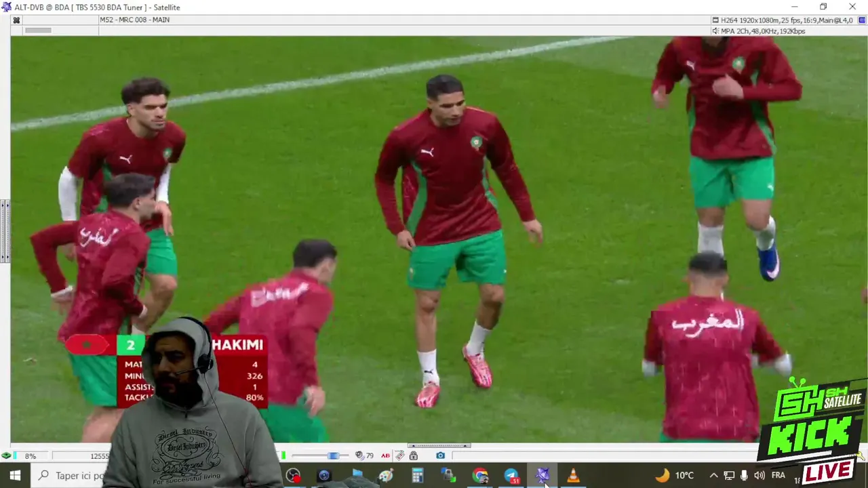Screen dimensions: 868x488
Task: Open the Windows Start menu
Action: 14,475
